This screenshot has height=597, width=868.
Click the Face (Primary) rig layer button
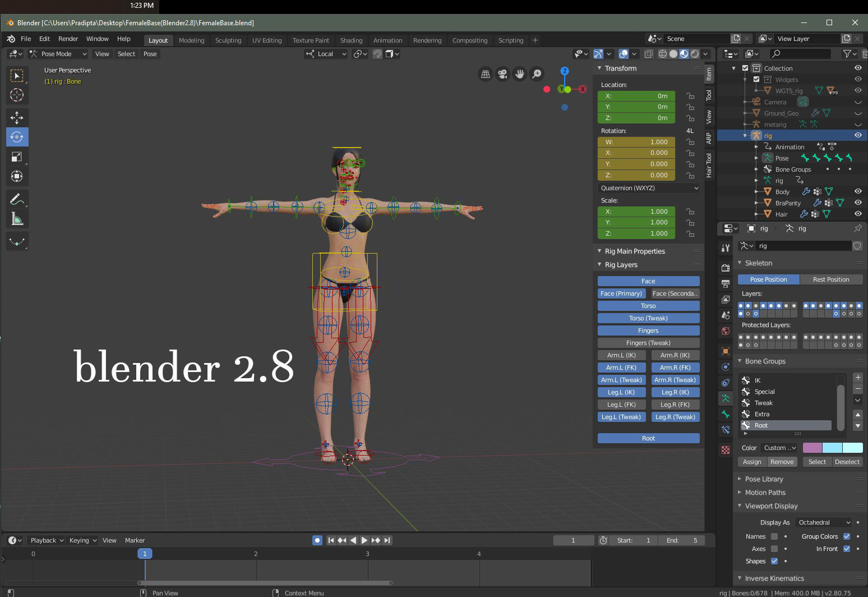click(621, 293)
